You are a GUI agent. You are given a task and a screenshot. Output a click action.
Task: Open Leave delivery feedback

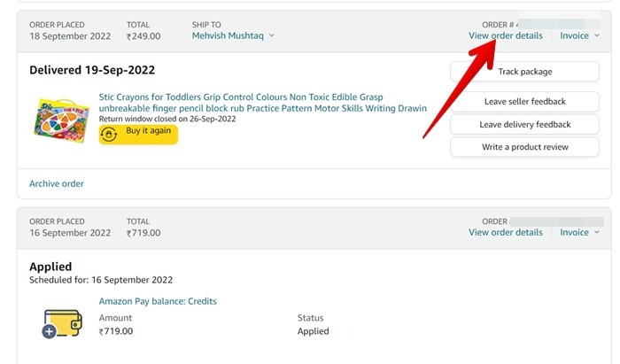(x=524, y=125)
